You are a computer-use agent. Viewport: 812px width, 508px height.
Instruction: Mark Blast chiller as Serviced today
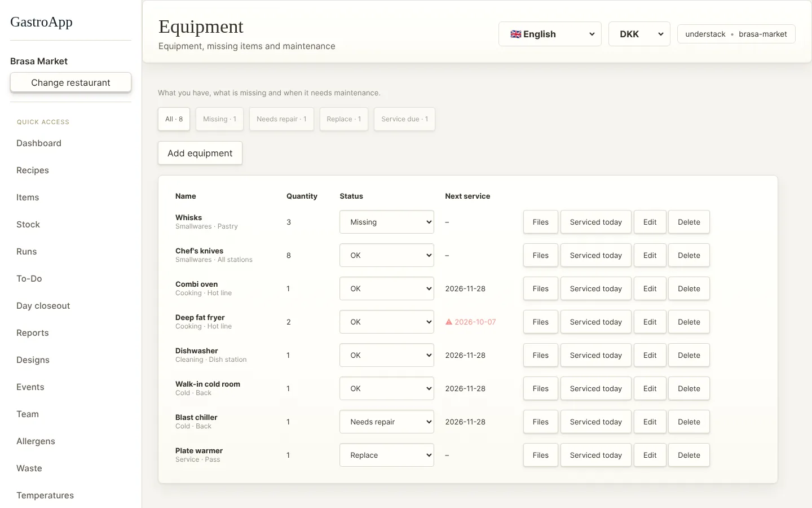[x=596, y=422]
